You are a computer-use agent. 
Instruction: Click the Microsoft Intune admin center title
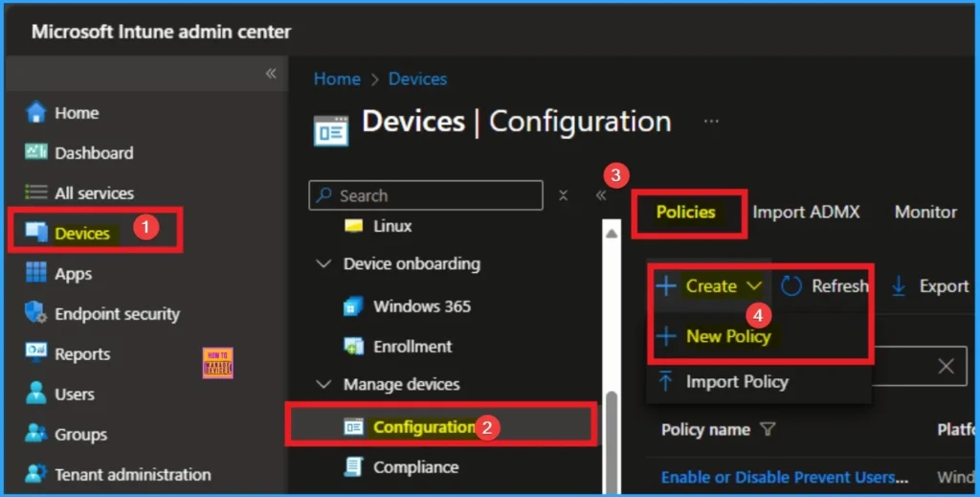(x=161, y=32)
